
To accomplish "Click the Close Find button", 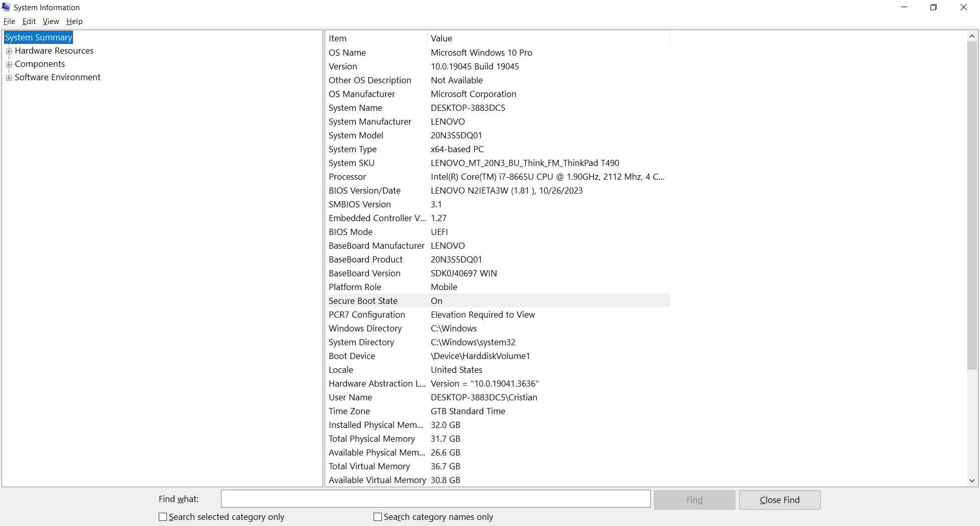I will click(x=780, y=500).
